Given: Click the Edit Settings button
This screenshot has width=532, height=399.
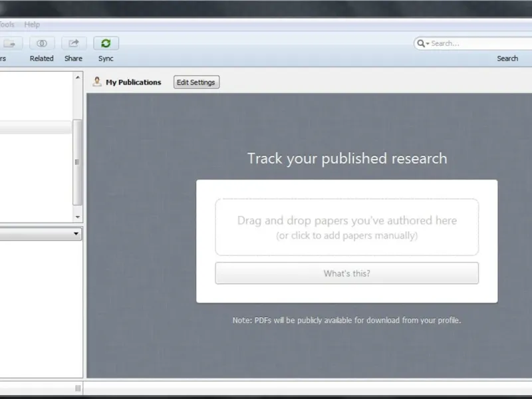Looking at the screenshot, I should (x=196, y=82).
